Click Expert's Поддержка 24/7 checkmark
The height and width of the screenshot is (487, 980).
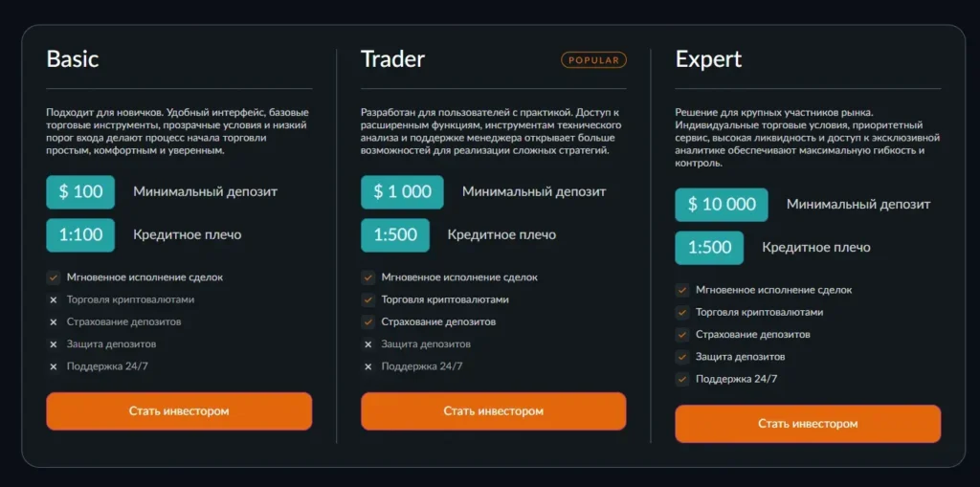pyautogui.click(x=682, y=379)
